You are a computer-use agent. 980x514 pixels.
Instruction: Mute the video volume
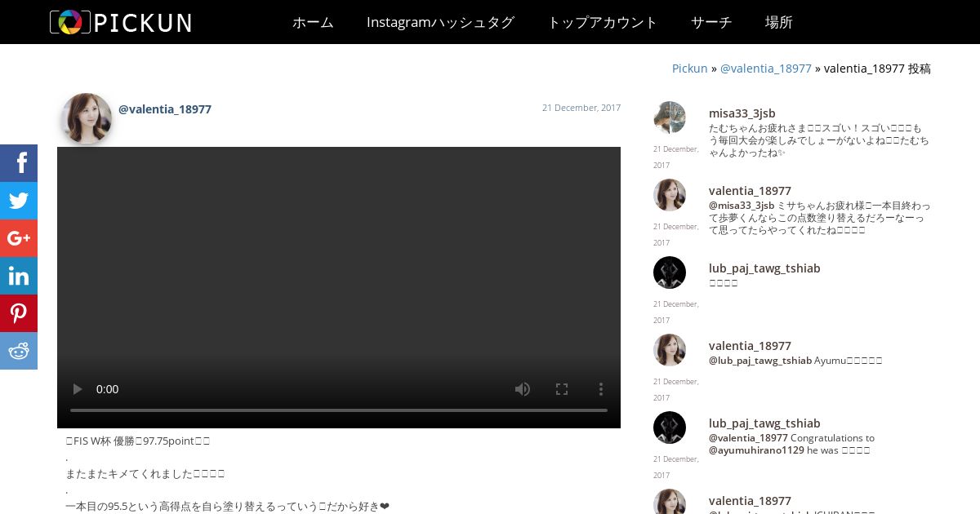click(523, 389)
